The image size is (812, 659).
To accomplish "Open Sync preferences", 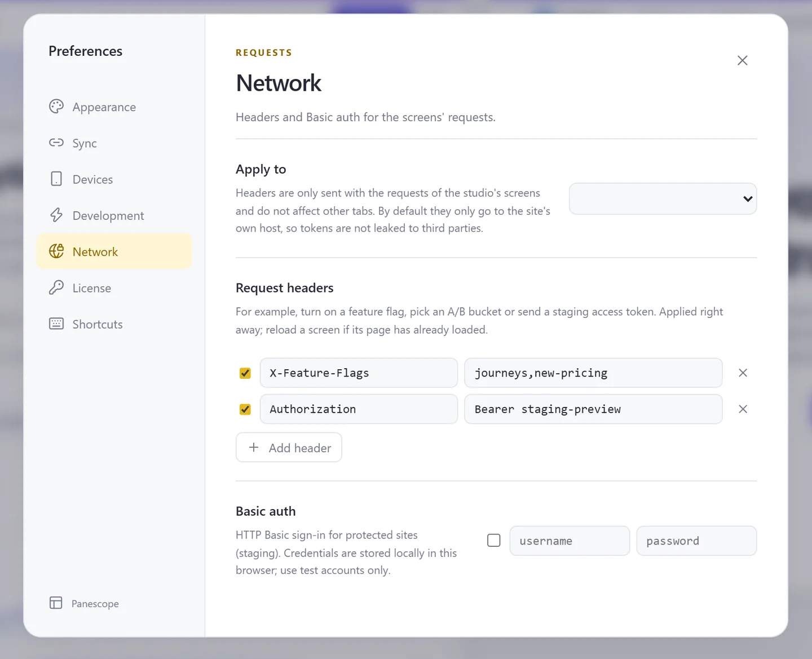I will pos(114,143).
